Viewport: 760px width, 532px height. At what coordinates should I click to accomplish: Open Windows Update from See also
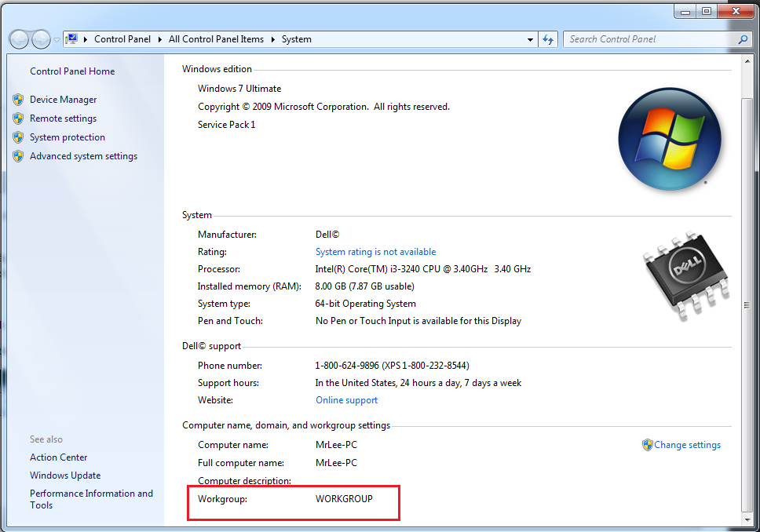(x=65, y=476)
